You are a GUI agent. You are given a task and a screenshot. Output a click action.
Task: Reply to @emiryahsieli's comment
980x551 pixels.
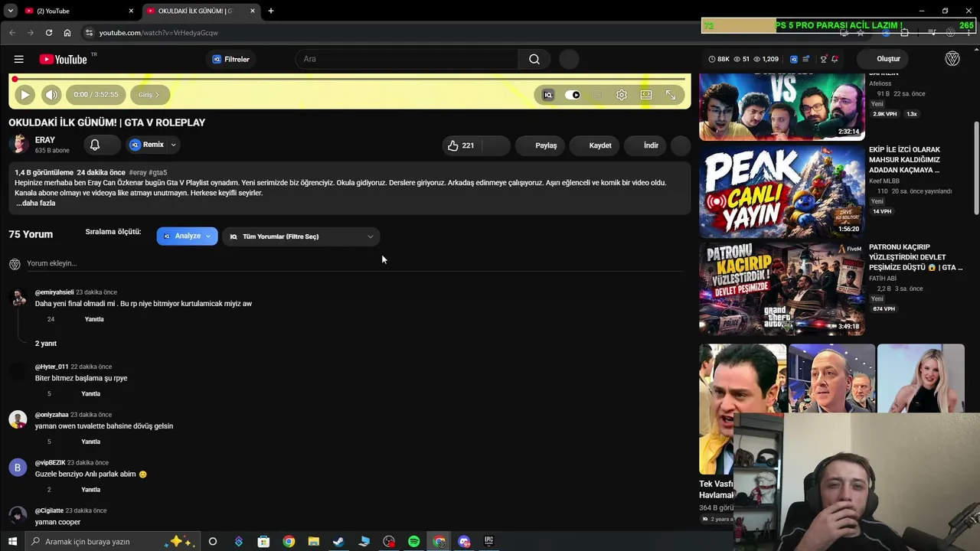[x=94, y=319]
